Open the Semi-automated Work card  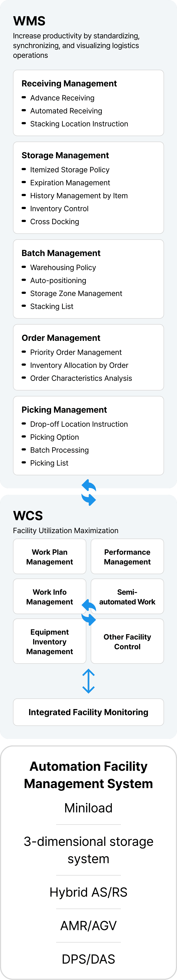(x=127, y=596)
